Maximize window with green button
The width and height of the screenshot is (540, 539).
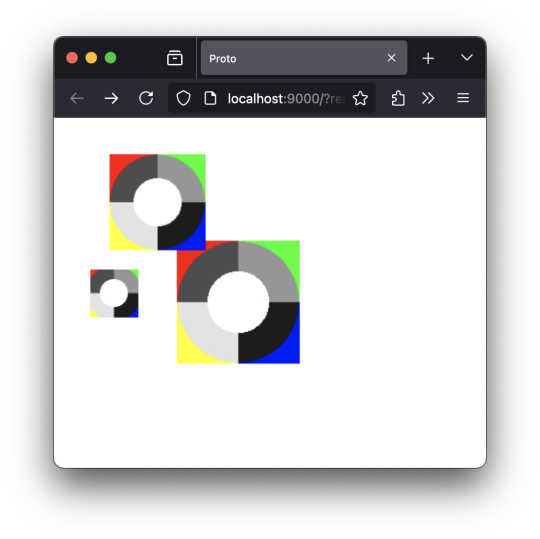(x=111, y=58)
